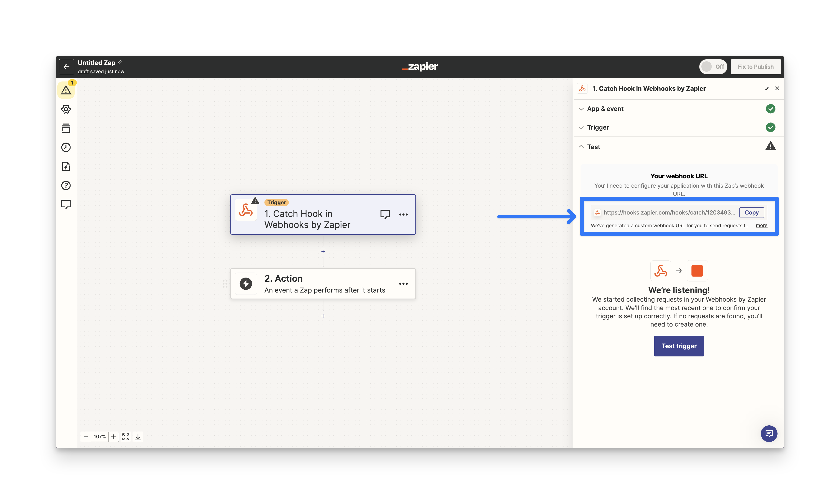This screenshot has height=504, width=840.
Task: Open Zap settings gear icon
Action: 66,109
